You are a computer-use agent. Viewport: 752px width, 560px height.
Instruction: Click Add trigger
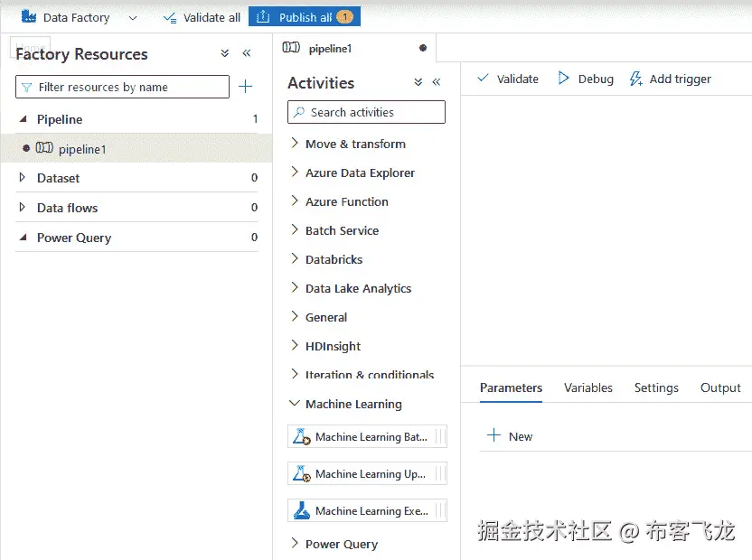pyautogui.click(x=671, y=79)
